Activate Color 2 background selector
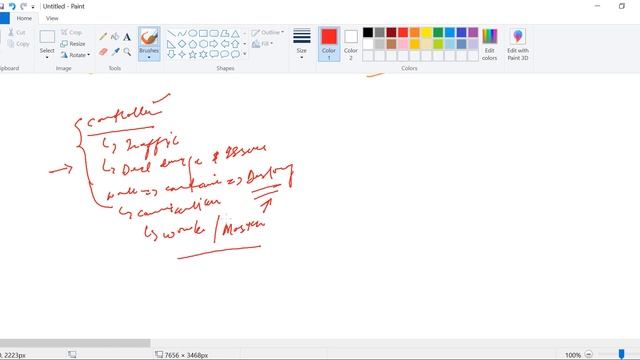The height and width of the screenshot is (360, 640). click(x=351, y=44)
